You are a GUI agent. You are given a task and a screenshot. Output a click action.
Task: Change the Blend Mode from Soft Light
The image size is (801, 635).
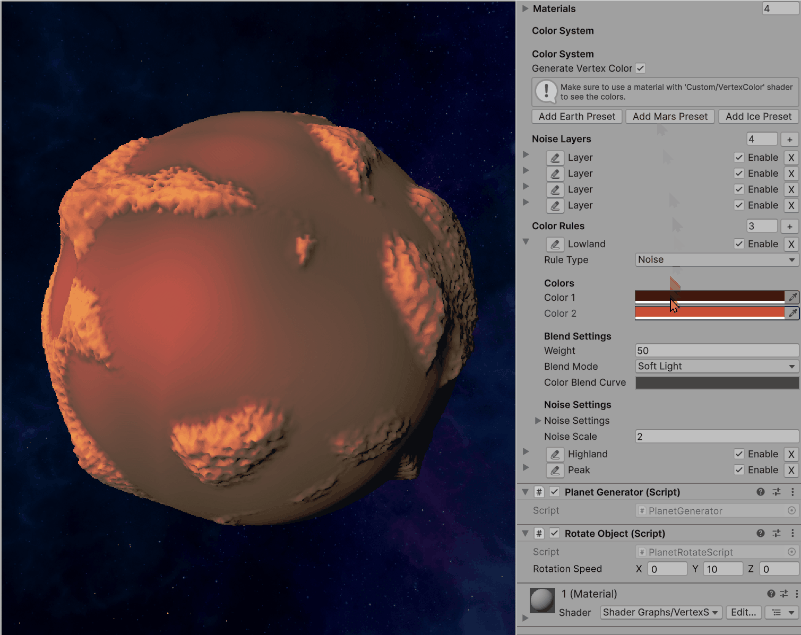pyautogui.click(x=716, y=366)
